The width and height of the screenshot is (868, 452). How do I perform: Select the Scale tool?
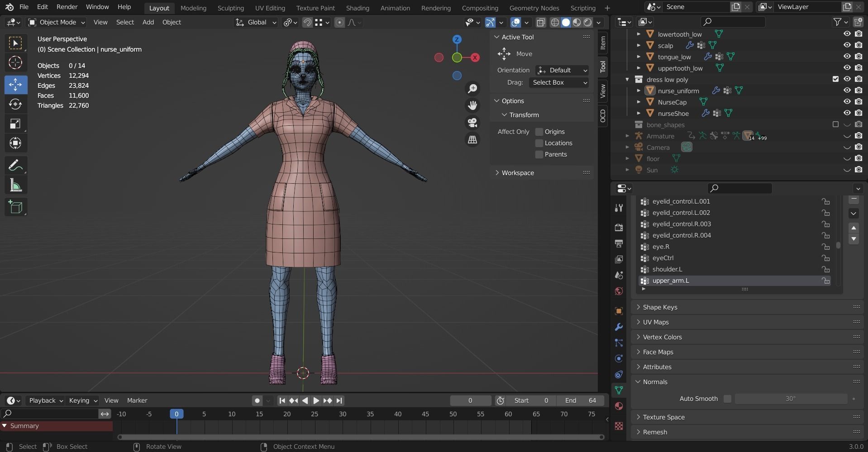click(x=15, y=124)
